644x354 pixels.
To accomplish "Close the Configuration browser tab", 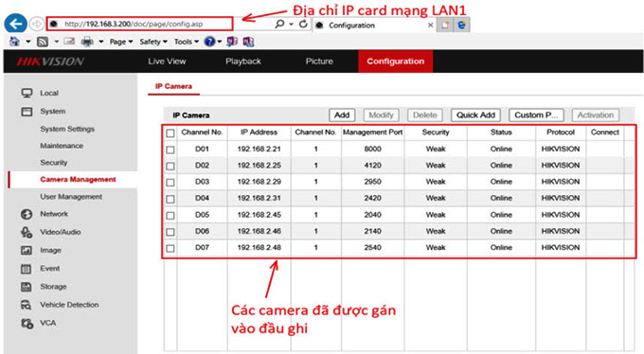I will (430, 25).
